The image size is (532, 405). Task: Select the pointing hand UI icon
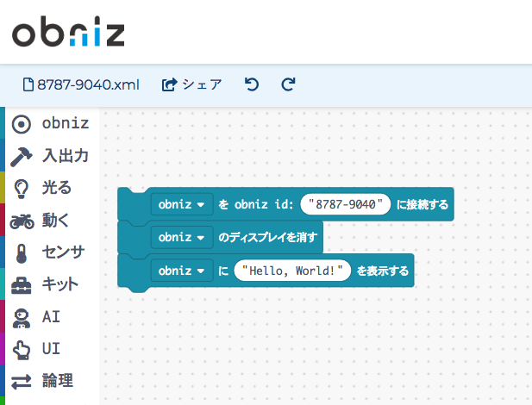[22, 348]
